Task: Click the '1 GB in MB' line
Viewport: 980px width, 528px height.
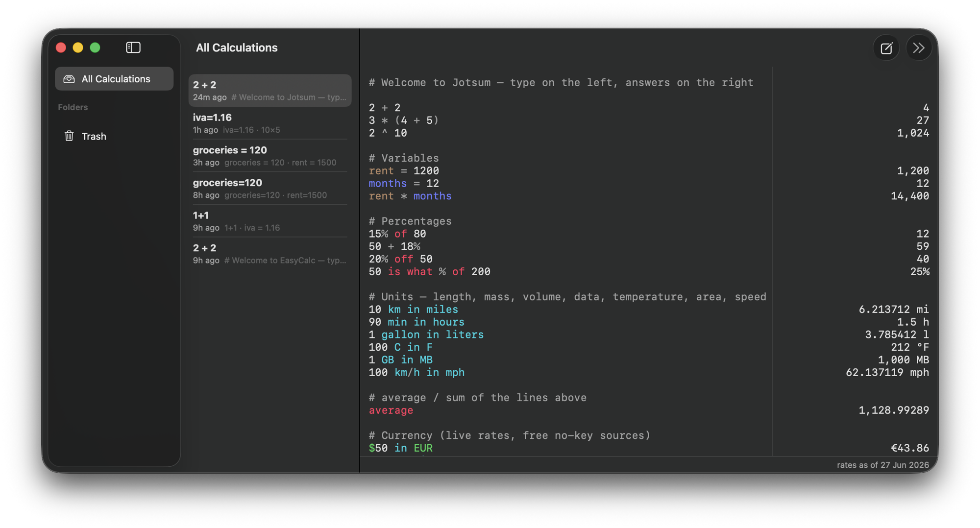Action: tap(401, 360)
